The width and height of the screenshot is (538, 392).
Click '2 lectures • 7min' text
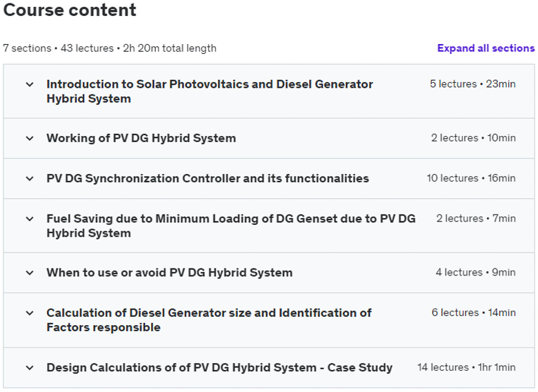click(476, 218)
